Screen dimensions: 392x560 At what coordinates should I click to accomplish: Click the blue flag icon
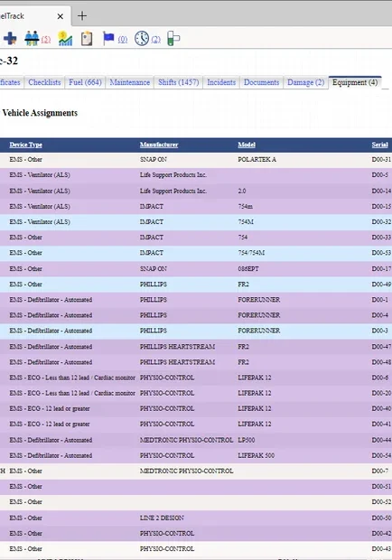point(108,38)
